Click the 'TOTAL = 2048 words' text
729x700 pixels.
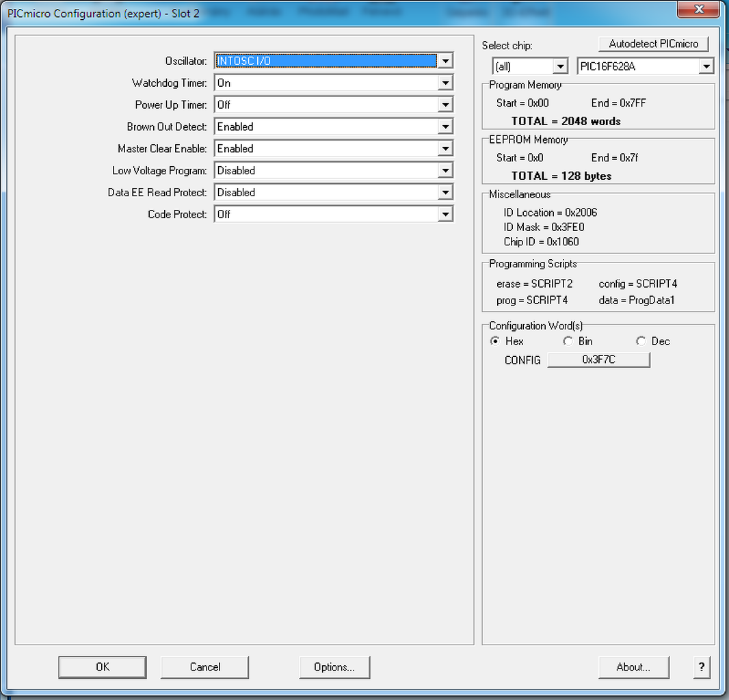[566, 121]
